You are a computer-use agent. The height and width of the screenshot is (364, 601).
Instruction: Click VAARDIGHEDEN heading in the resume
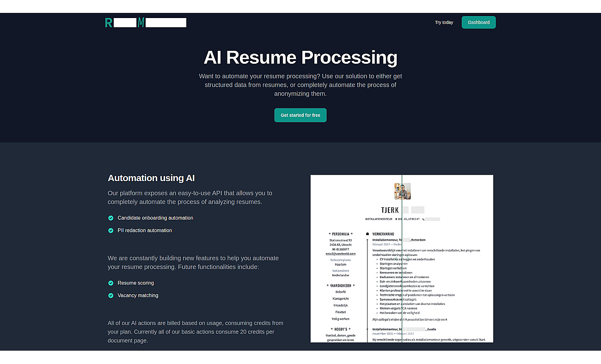[341, 286]
